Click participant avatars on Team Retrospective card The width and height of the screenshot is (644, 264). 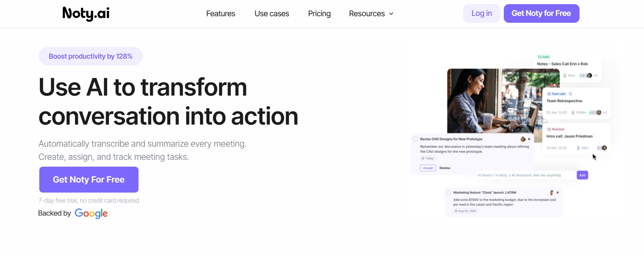[x=595, y=113]
